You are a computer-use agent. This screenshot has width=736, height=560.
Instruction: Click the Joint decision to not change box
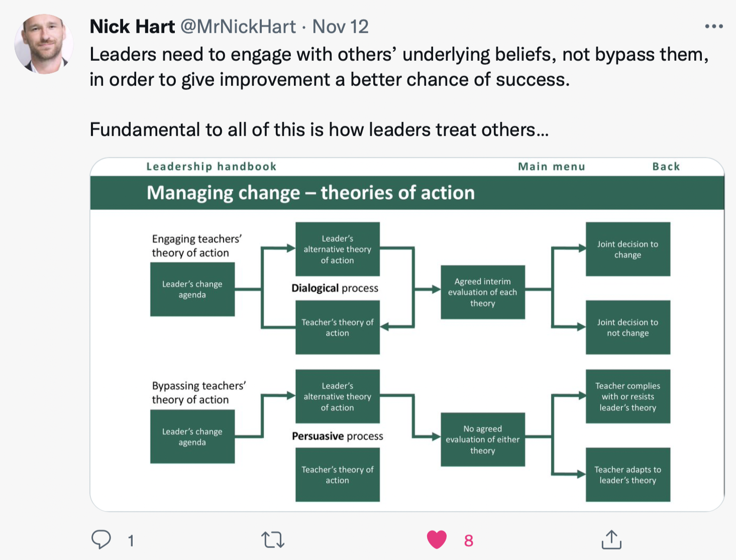627,327
